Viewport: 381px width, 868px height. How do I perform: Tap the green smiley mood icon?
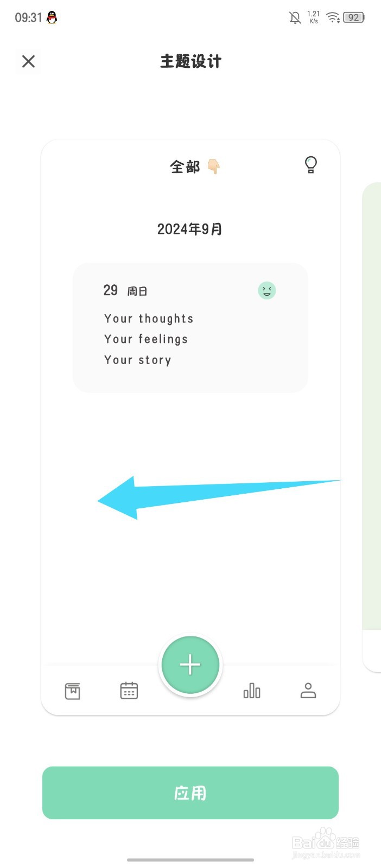point(266,291)
